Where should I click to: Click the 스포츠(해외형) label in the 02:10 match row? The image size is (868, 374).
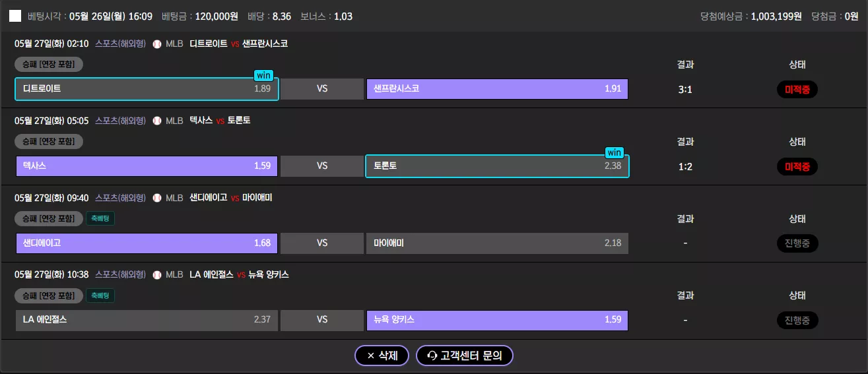tap(120, 44)
